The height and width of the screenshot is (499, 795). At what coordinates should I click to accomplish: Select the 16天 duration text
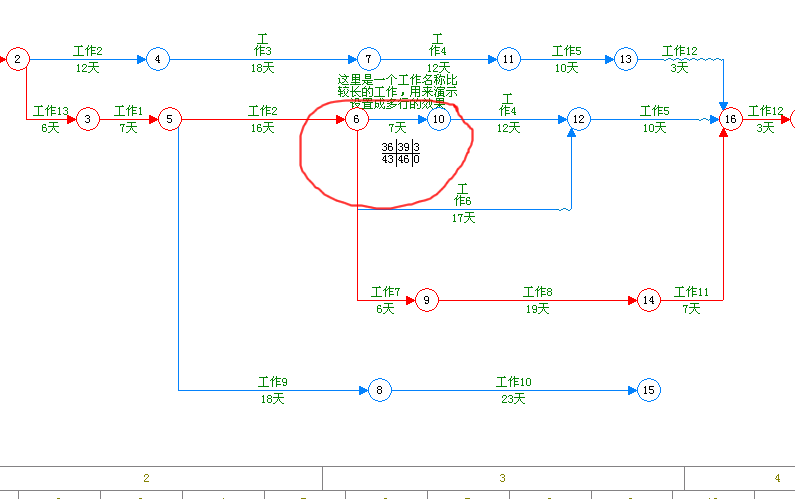pos(263,128)
